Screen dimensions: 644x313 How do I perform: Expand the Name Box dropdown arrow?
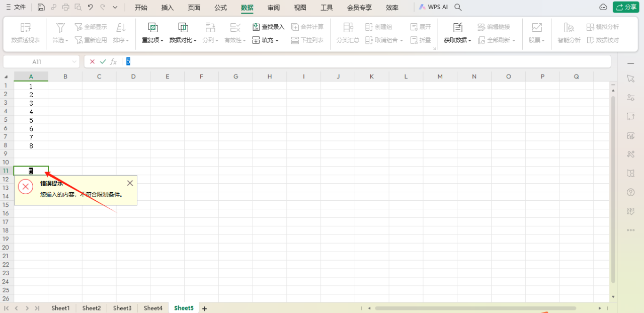(75, 61)
